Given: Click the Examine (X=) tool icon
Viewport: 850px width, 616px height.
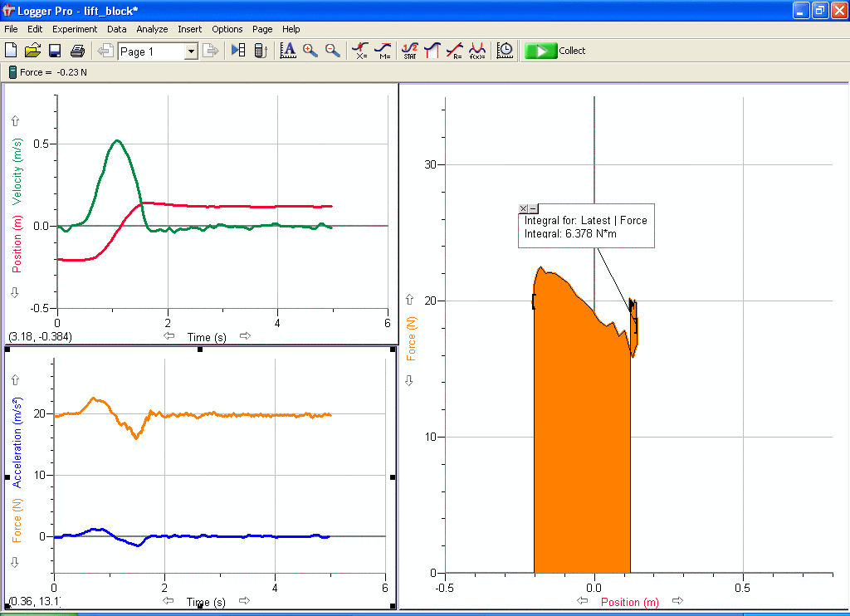Looking at the screenshot, I should (360, 51).
